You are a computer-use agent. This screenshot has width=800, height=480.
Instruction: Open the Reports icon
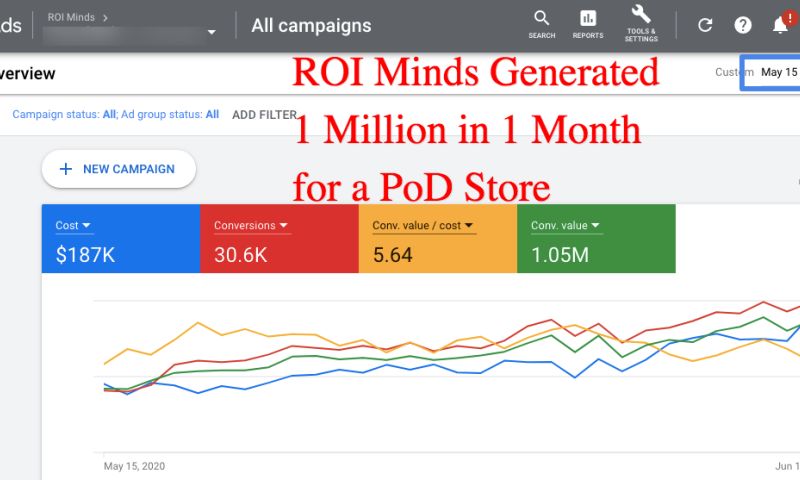[588, 24]
